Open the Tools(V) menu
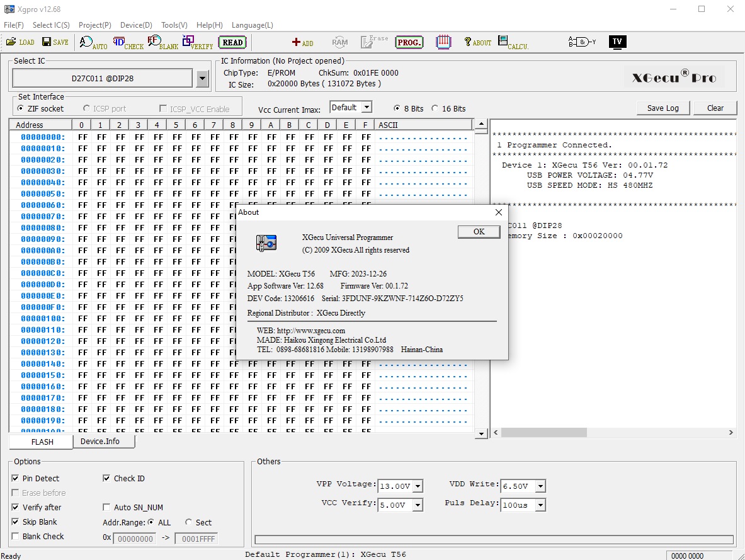 click(174, 25)
